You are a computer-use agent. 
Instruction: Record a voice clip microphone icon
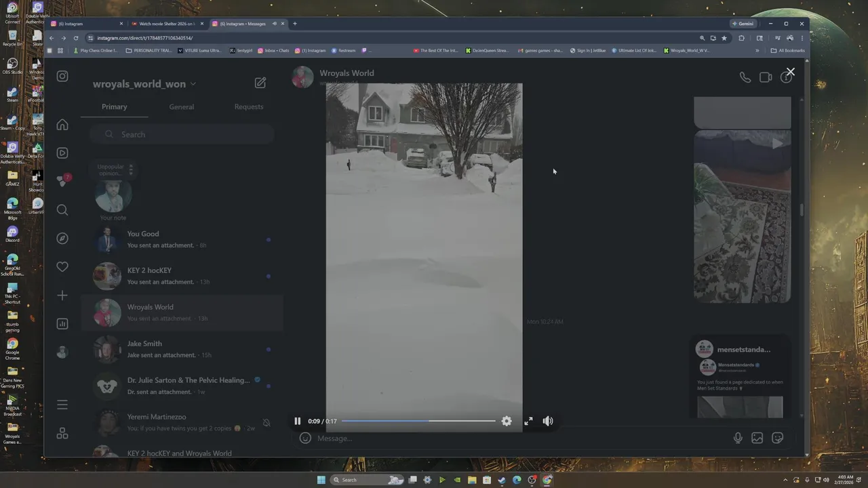(x=738, y=439)
